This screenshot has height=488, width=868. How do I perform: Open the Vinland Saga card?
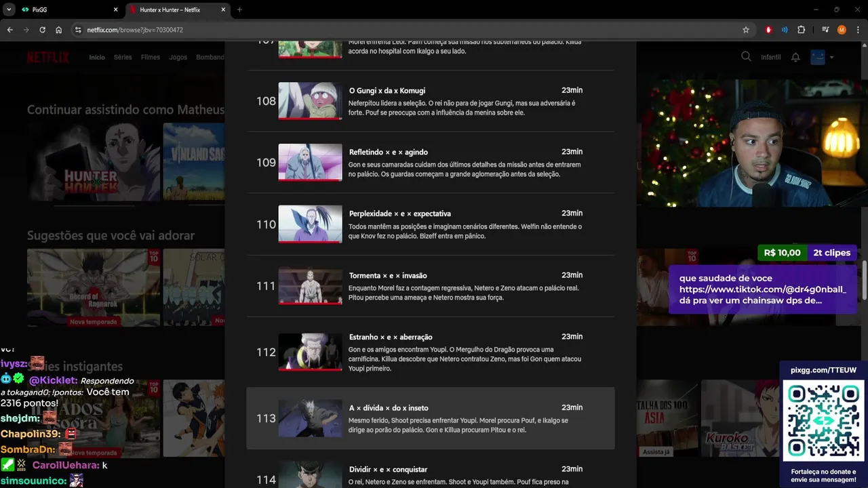click(x=194, y=161)
